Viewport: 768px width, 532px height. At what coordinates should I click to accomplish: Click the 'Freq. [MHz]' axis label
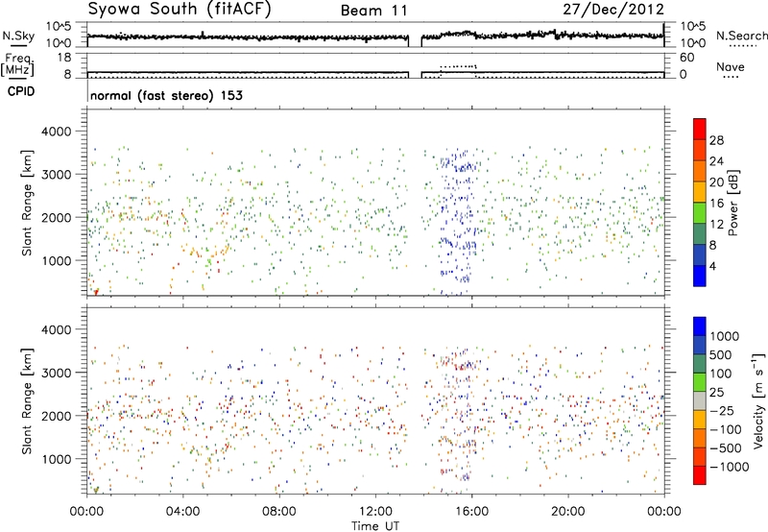[18, 64]
